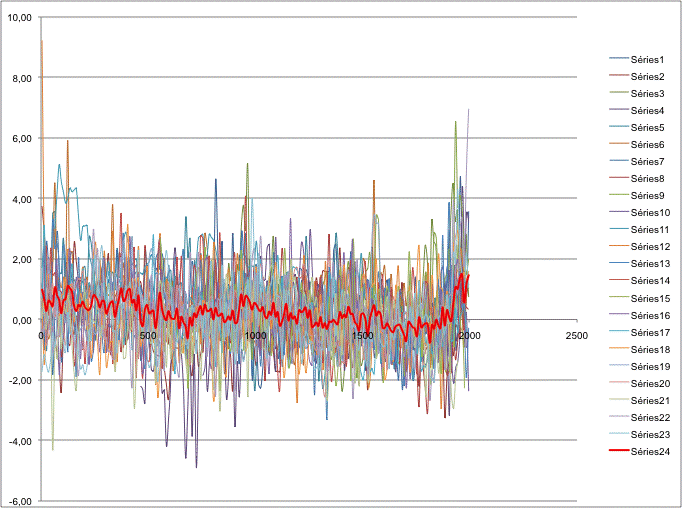
Task: Select the Séries6 legend entry
Action: [637, 144]
